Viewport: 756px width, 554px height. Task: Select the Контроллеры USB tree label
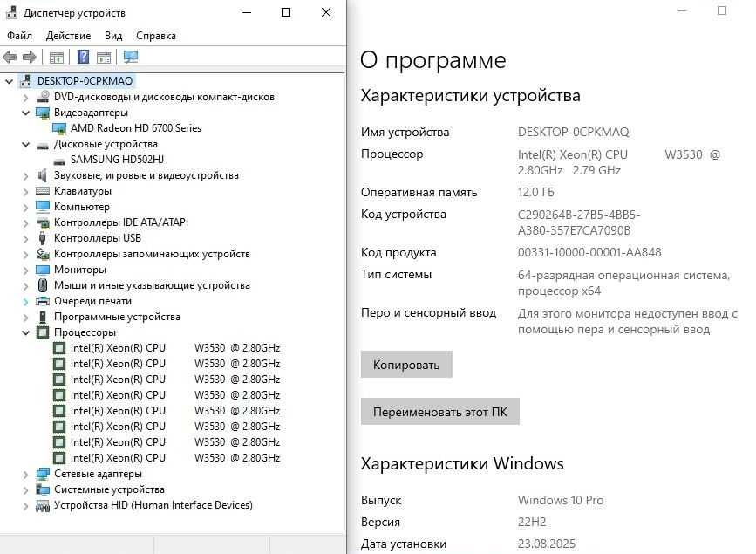tap(98, 238)
